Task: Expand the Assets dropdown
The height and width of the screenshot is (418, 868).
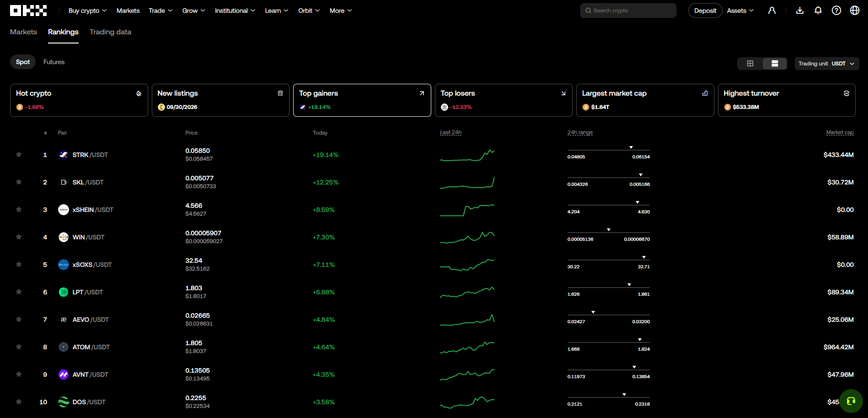Action: (740, 11)
